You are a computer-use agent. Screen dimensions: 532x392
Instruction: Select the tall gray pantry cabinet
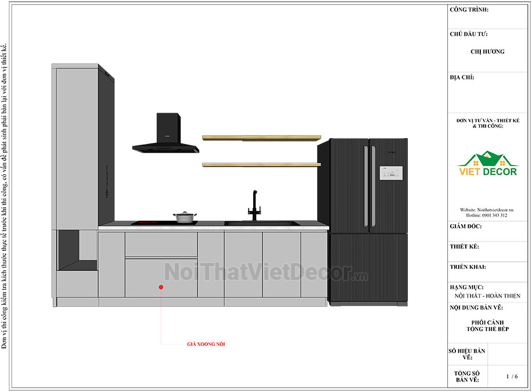[83, 146]
